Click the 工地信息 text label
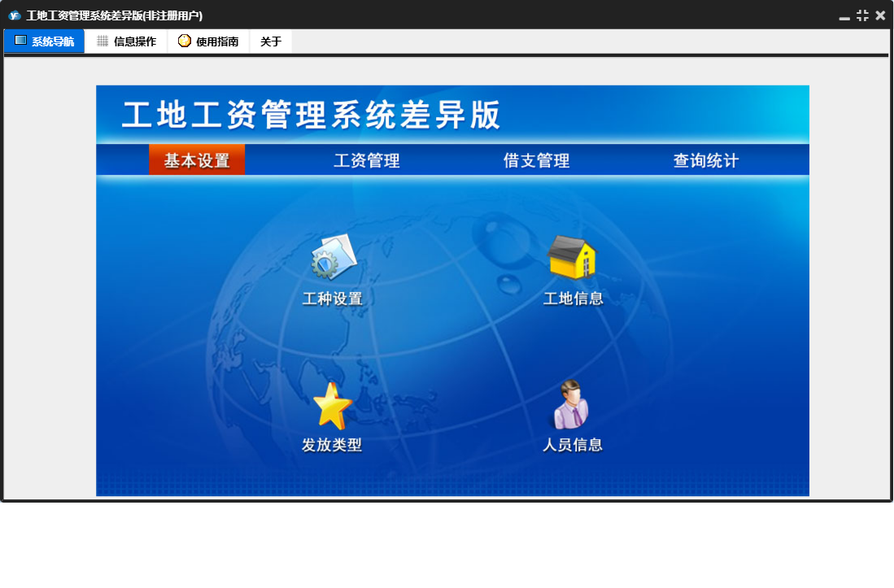 (573, 298)
